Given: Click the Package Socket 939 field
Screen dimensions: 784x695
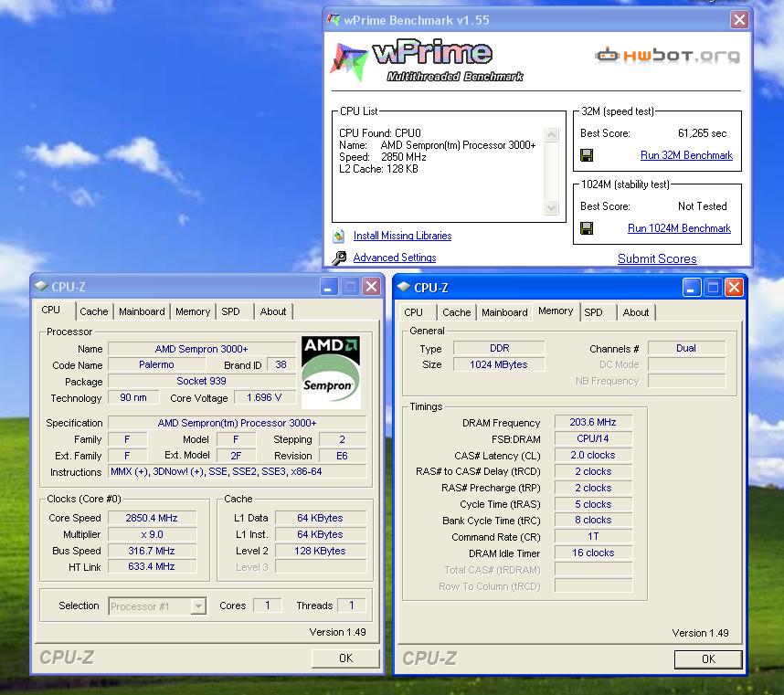Looking at the screenshot, I should (x=202, y=381).
